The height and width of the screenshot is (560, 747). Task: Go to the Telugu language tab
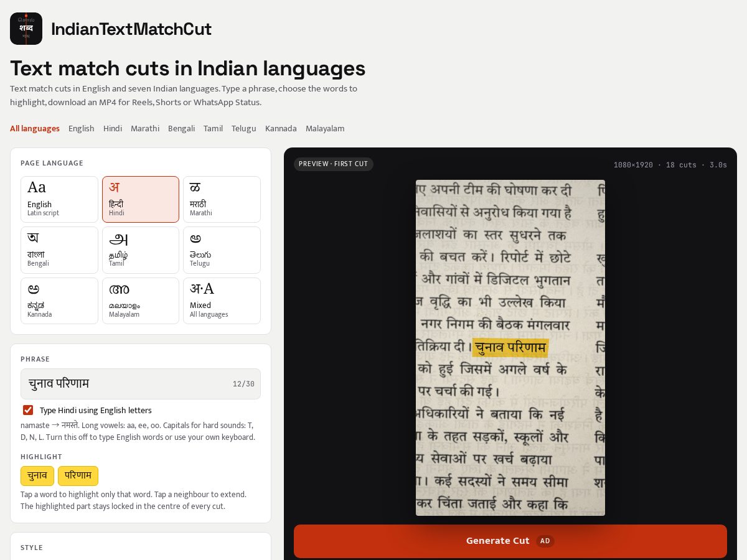pos(244,129)
